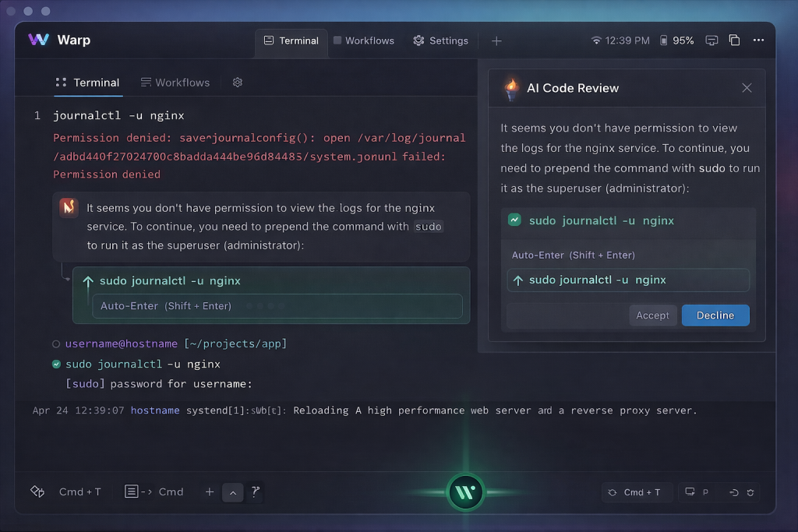Click the hostname link in log line
This screenshot has width=798, height=532.
pos(155,410)
